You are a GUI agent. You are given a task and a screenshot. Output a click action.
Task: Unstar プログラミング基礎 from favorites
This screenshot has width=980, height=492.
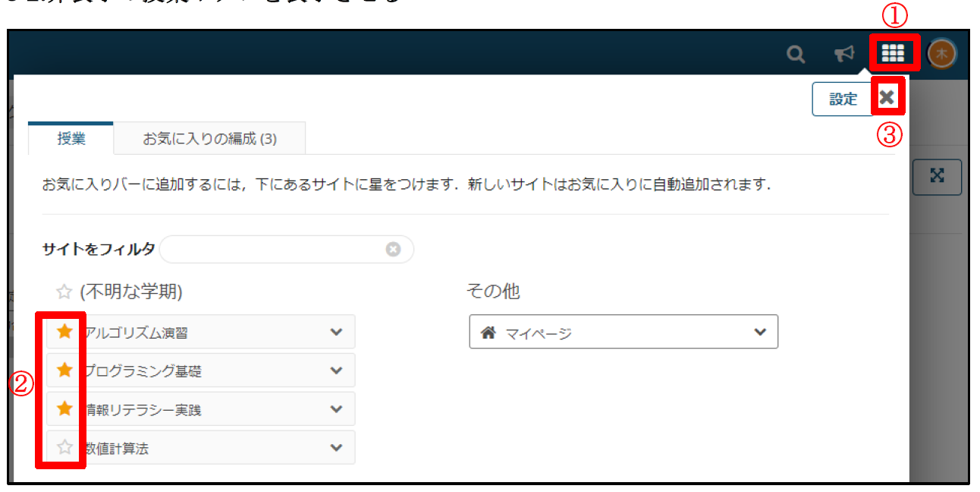pos(65,371)
